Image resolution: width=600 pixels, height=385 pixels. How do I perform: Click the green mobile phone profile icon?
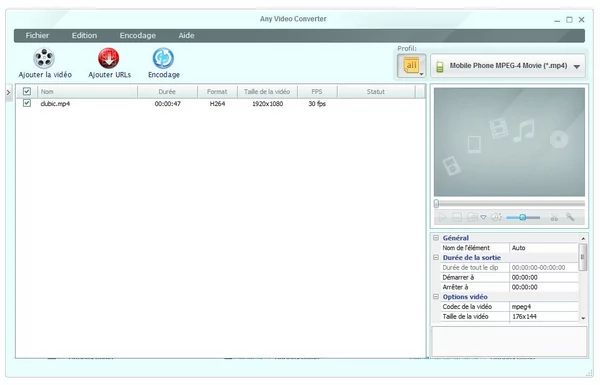[x=440, y=67]
